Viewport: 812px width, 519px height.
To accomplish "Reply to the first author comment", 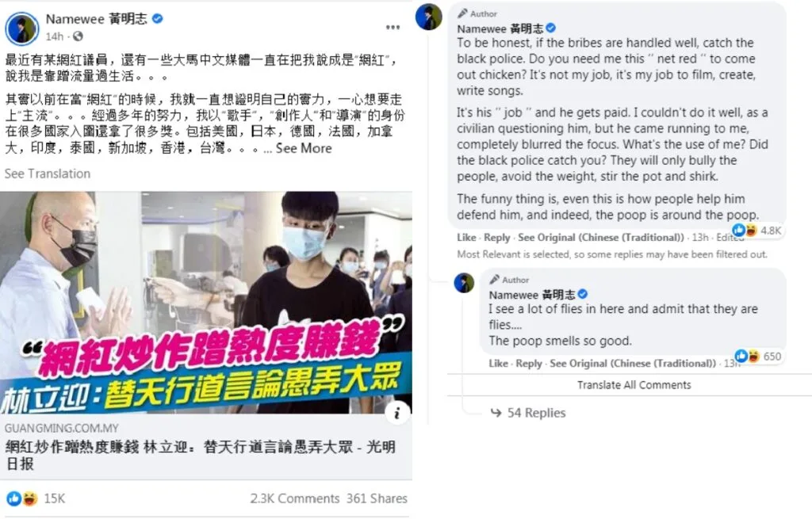I will [497, 238].
